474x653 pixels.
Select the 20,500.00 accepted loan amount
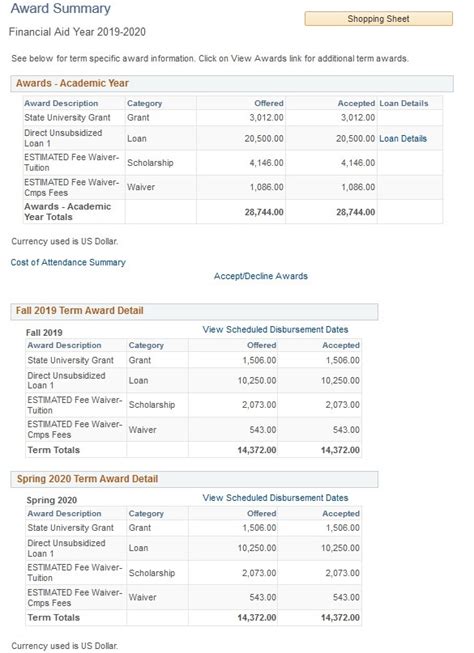tap(355, 139)
